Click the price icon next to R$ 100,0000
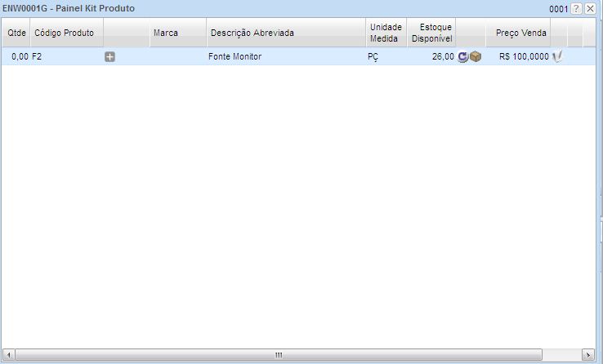Screen dimensions: 603x364 (557, 57)
